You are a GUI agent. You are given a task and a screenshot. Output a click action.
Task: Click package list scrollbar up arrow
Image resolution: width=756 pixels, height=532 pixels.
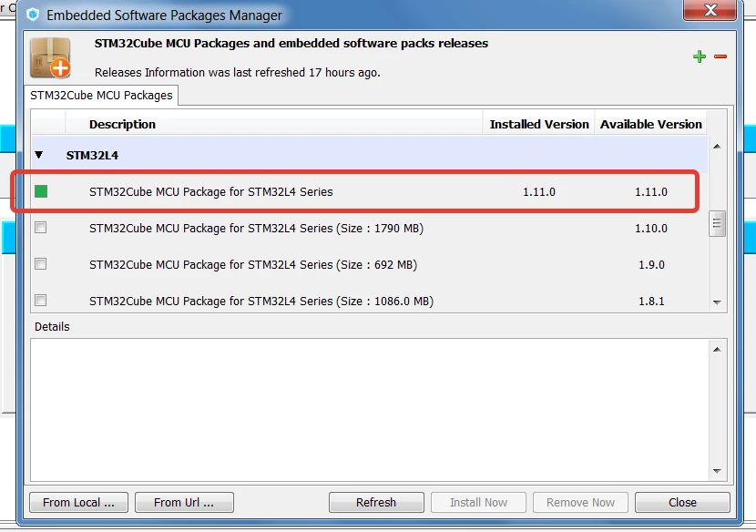[x=717, y=146]
